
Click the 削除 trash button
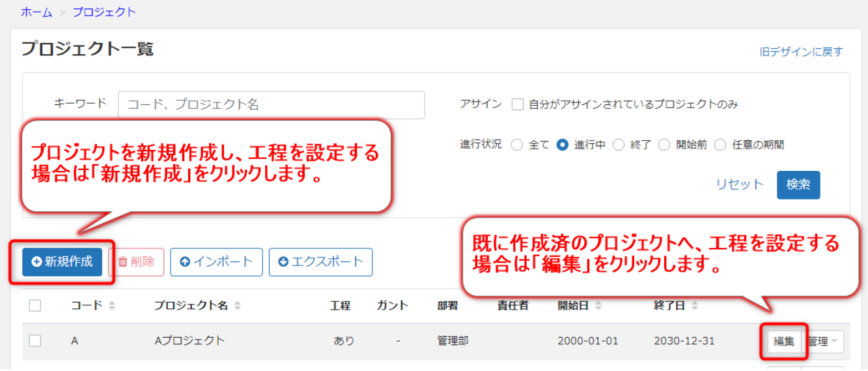pyautogui.click(x=136, y=262)
